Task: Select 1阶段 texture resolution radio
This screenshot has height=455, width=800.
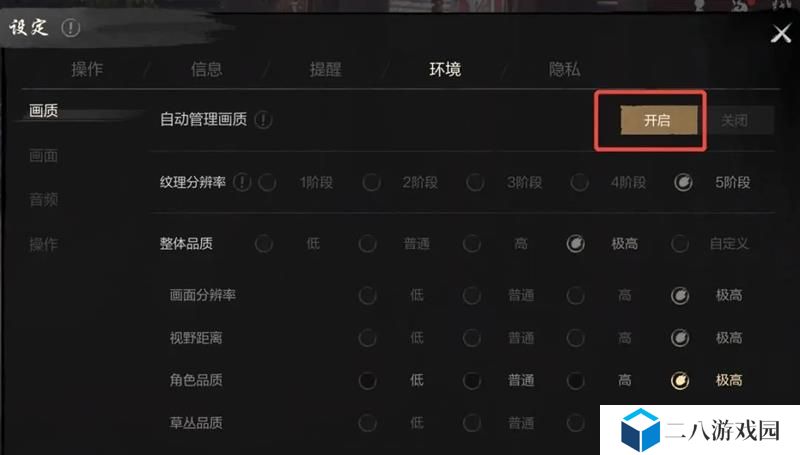Action: click(x=267, y=182)
